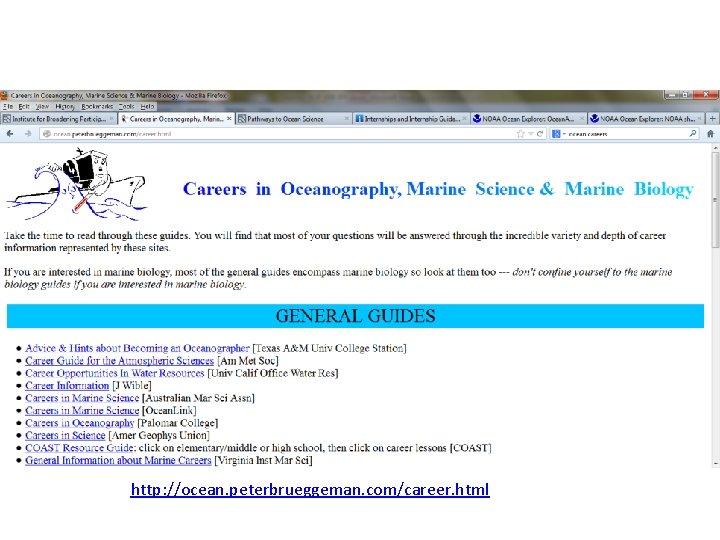Open the COAST Resource Guide link
The height and width of the screenshot is (540, 720).
click(x=80, y=447)
